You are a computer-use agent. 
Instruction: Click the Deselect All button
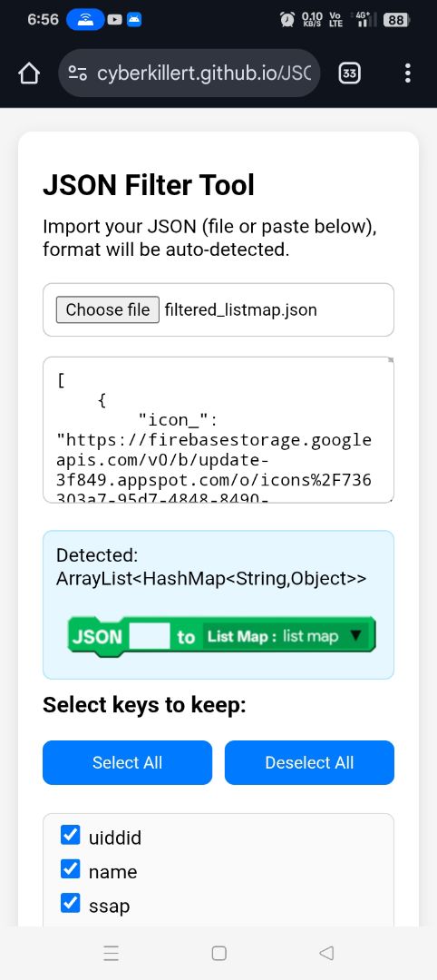pos(310,762)
